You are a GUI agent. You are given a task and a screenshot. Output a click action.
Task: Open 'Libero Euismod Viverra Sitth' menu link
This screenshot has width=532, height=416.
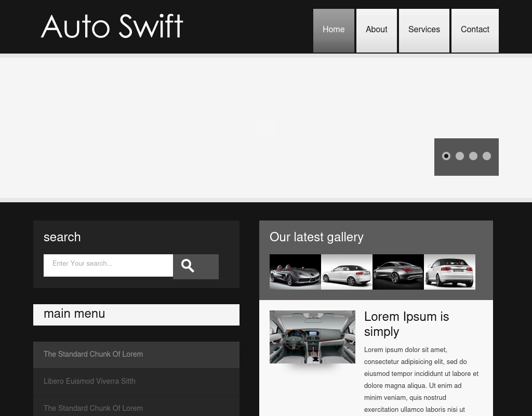pyautogui.click(x=89, y=382)
